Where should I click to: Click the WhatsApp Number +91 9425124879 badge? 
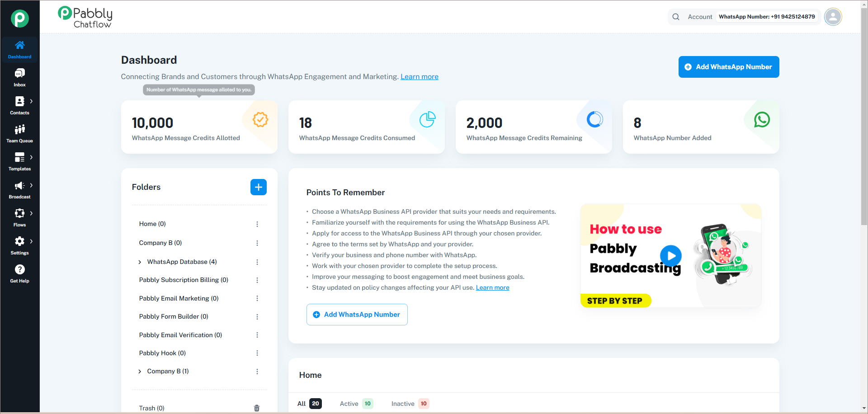[767, 17]
